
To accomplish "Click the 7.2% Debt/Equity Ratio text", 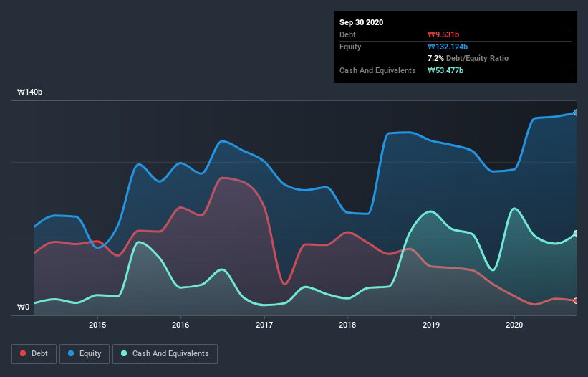I will 468,59.
